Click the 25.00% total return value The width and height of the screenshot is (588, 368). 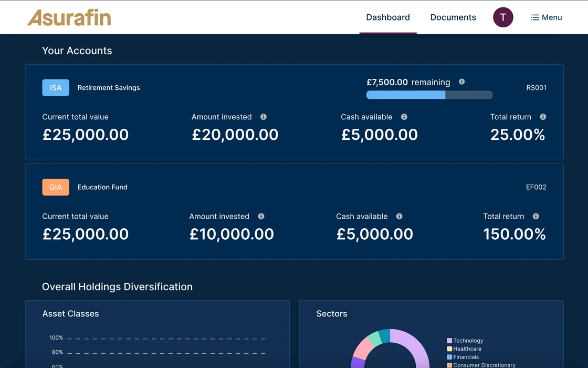click(x=518, y=135)
